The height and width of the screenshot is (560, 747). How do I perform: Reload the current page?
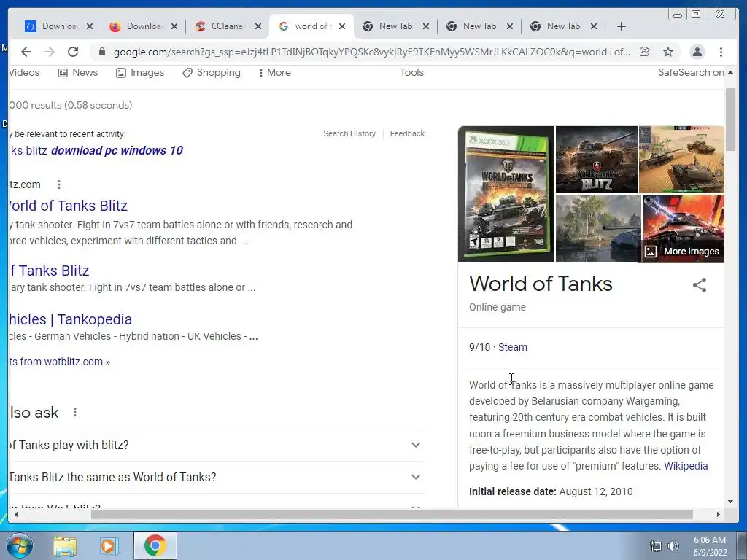[x=73, y=52]
